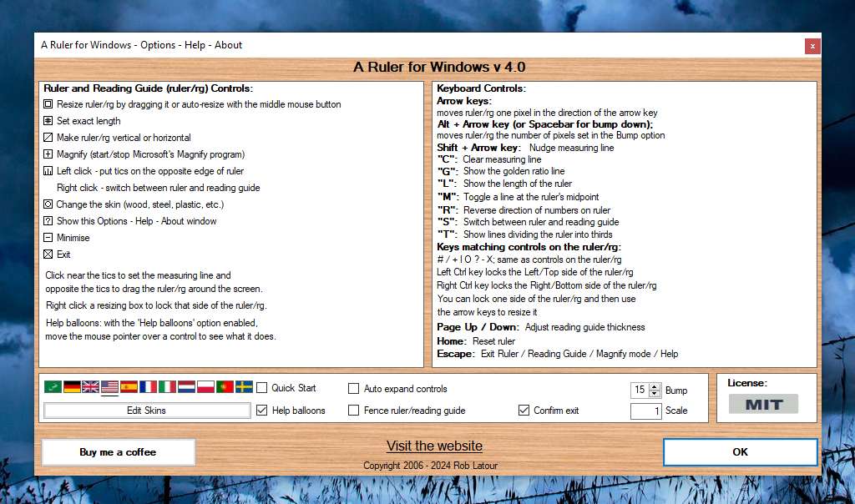Pick the Spanish flag language
The image size is (855, 504).
click(x=129, y=387)
